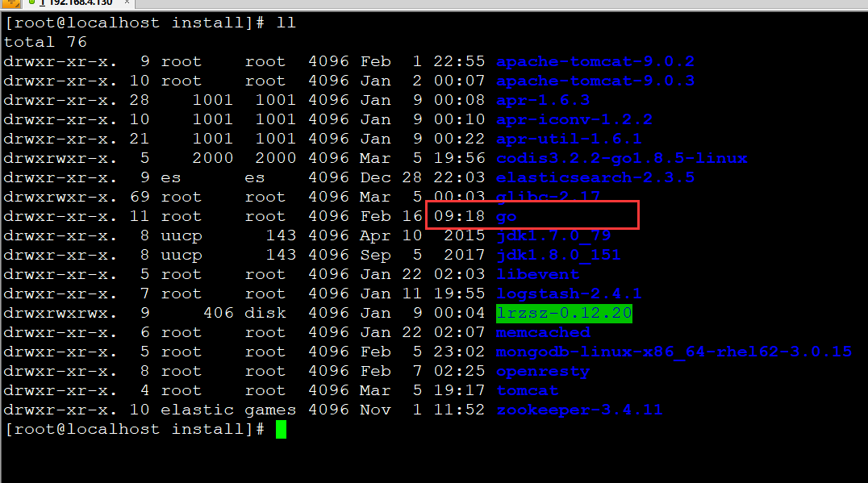Click the orange new-session button beside the tab
Image resolution: width=868 pixels, height=483 pixels.
click(x=11, y=2)
